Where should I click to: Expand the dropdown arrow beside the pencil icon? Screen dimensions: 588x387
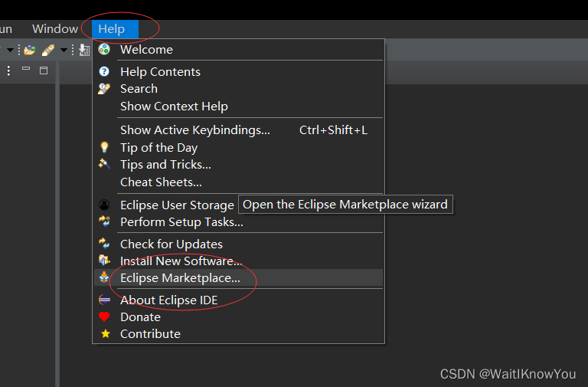[x=64, y=50]
